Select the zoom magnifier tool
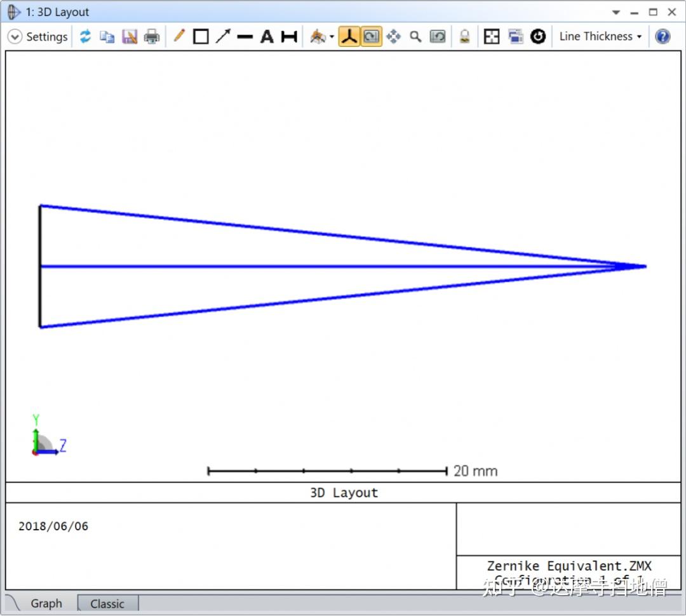Screen dimensions: 686x616 [x=415, y=36]
